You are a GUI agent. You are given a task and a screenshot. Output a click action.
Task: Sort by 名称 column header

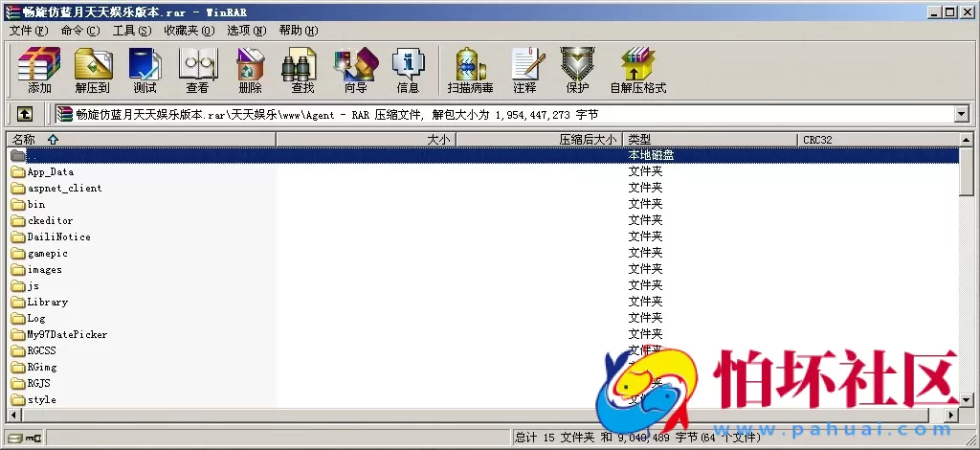pyautogui.click(x=142, y=140)
